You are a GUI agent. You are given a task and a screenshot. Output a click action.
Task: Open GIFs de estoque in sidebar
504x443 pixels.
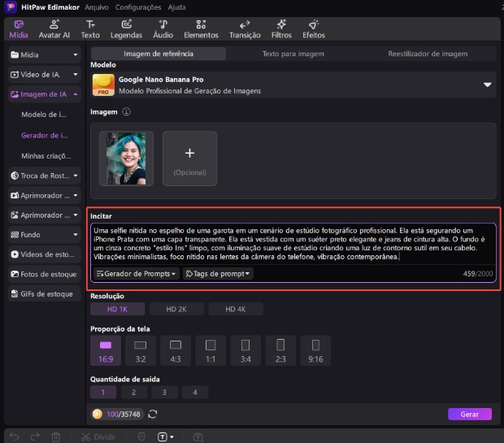coord(45,293)
